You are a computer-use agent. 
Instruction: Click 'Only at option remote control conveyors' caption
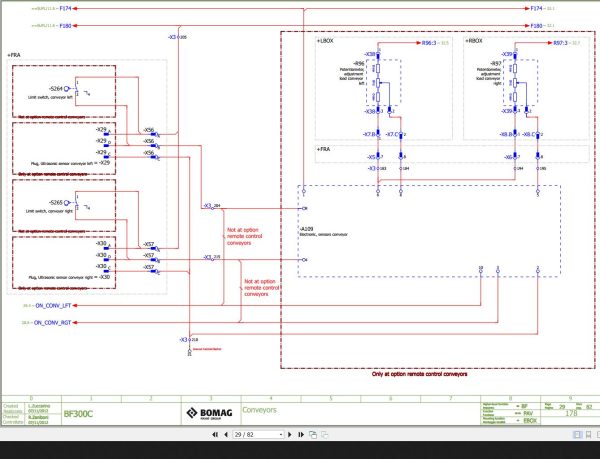click(x=419, y=374)
